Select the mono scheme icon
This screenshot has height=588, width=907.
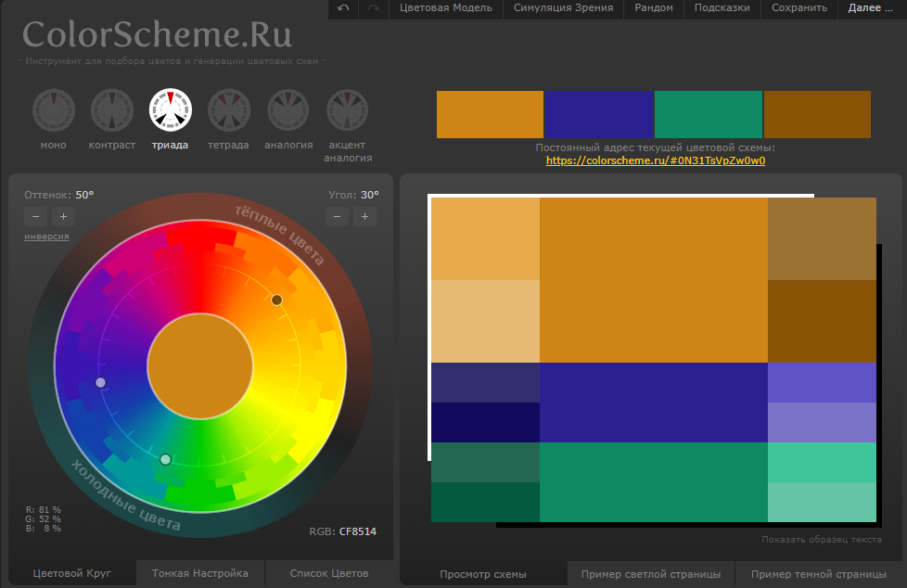click(53, 110)
